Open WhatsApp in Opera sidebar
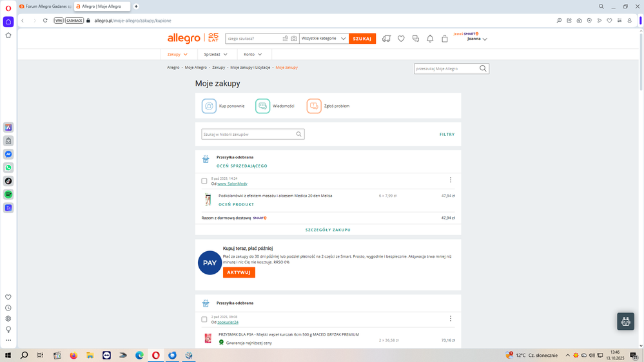Viewport: 644px width, 362px height. (x=8, y=167)
